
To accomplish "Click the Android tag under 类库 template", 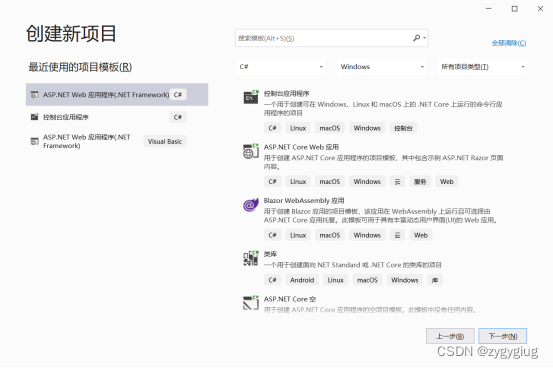I will tap(302, 280).
